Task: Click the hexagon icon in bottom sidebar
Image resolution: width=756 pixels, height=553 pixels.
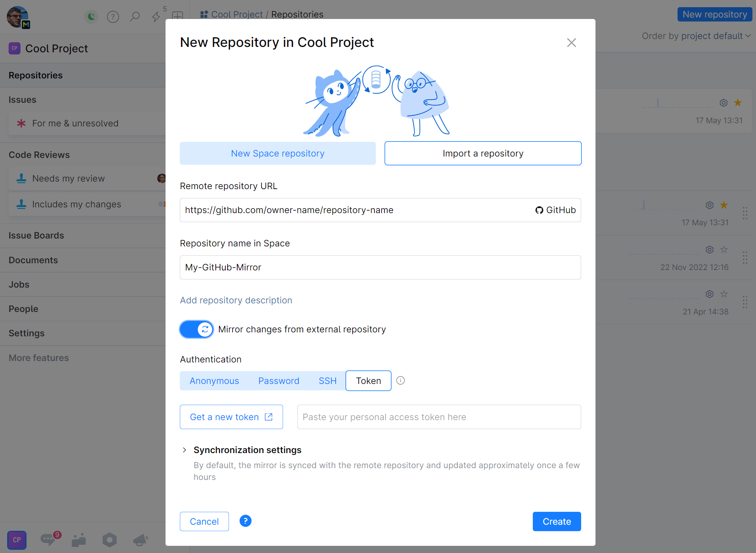Action: click(x=109, y=540)
